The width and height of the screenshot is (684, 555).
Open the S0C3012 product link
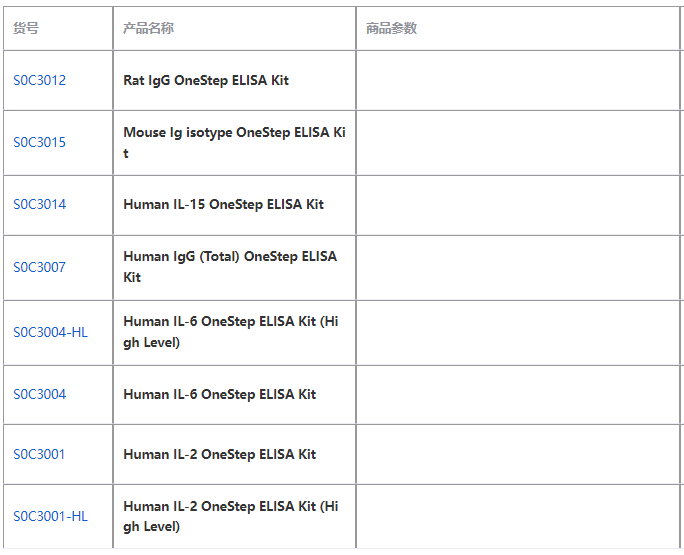point(39,80)
